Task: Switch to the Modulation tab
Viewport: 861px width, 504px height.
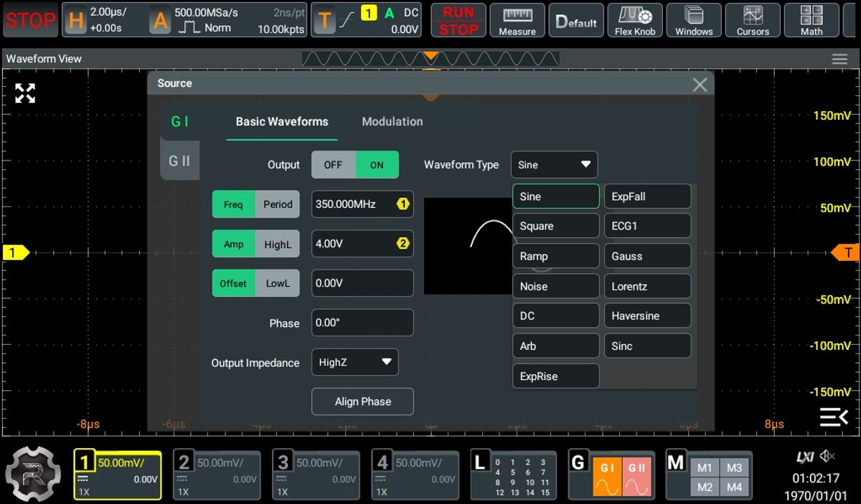Action: click(x=392, y=122)
